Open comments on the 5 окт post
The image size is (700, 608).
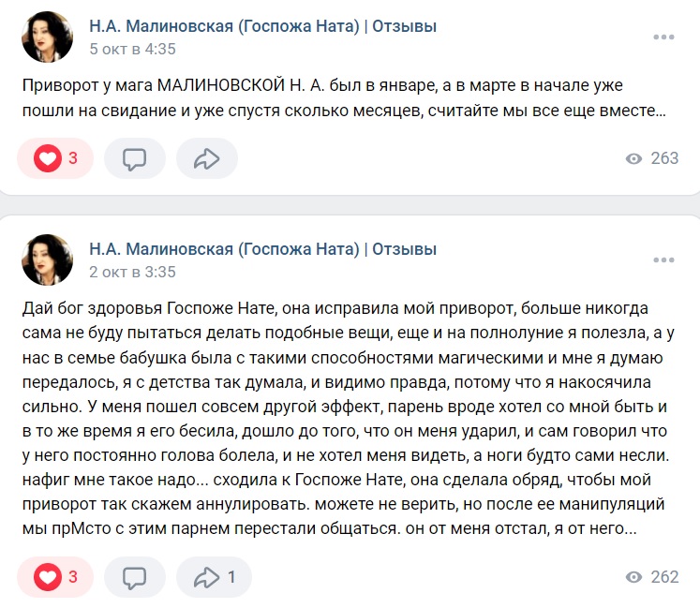tap(134, 158)
